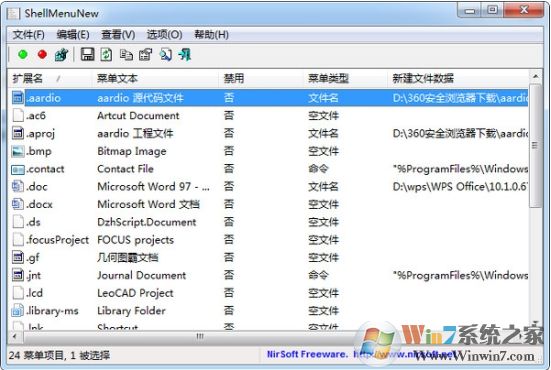Screen dimensions: 551x370
Task: Click the .ds blank file icon
Action: pyautogui.click(x=18, y=222)
